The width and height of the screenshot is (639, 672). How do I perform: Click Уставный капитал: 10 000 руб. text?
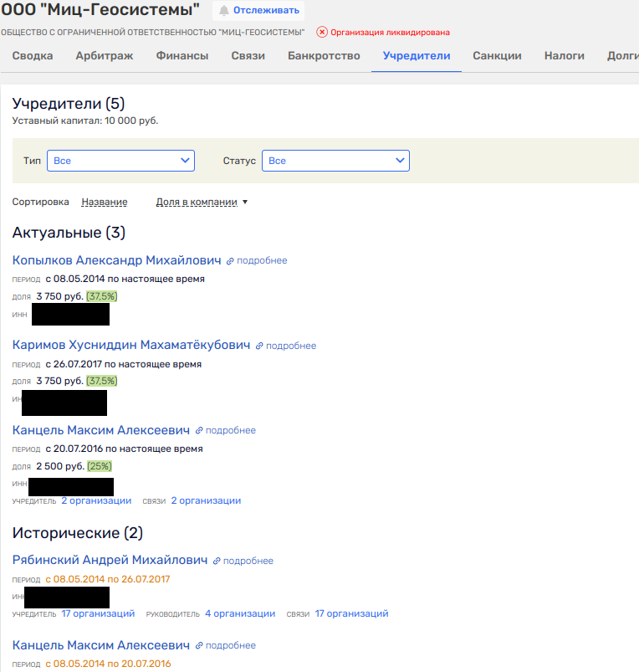(85, 121)
